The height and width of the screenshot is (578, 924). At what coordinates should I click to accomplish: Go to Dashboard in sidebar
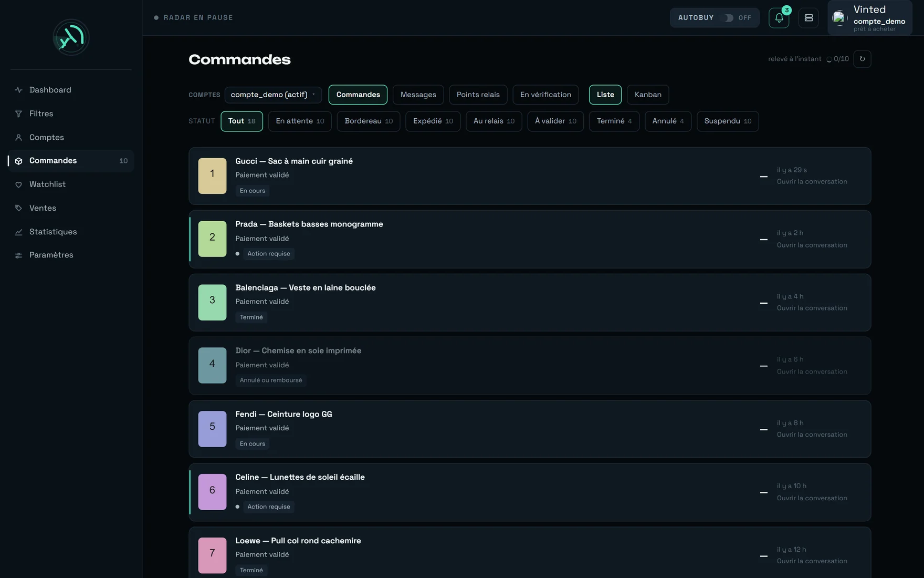pos(71,90)
